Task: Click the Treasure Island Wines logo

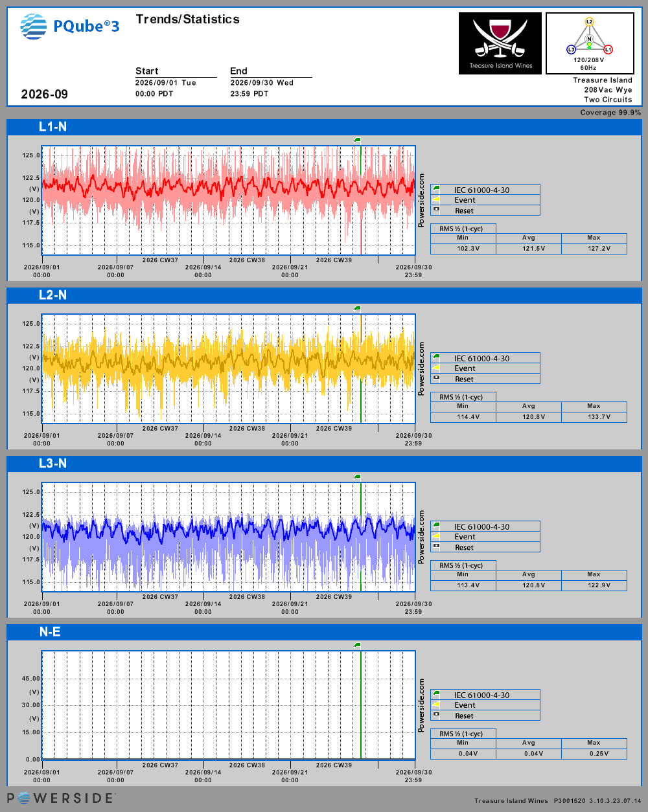Action: click(x=500, y=43)
